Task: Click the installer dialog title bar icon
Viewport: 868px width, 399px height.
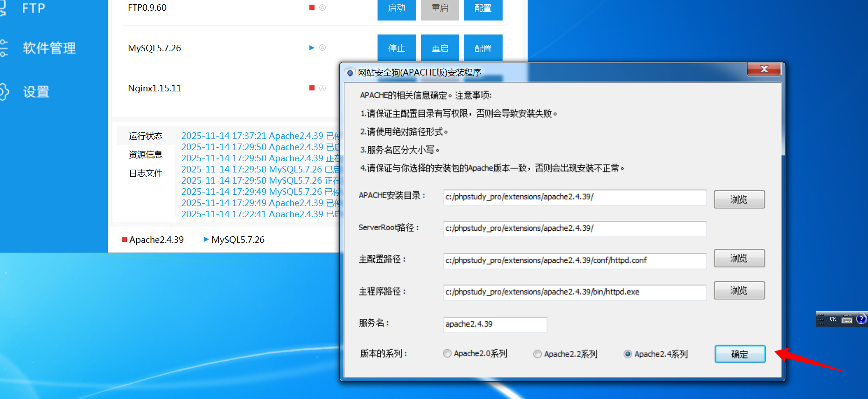Action: pyautogui.click(x=350, y=73)
